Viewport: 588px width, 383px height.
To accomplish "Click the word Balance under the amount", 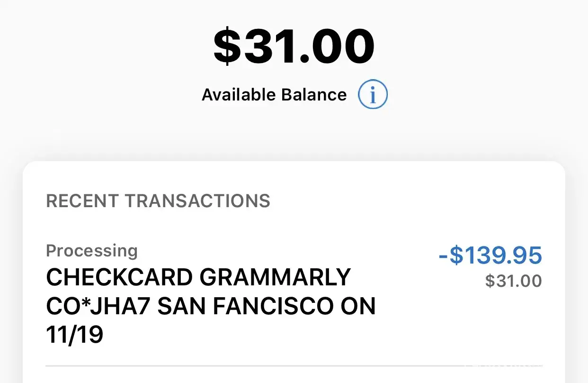I will 314,95.
